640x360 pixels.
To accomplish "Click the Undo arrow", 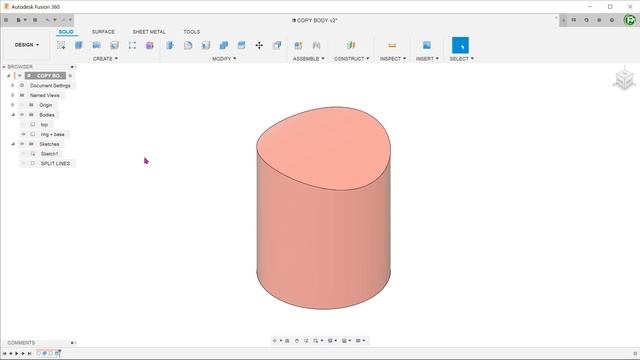I will (47, 20).
